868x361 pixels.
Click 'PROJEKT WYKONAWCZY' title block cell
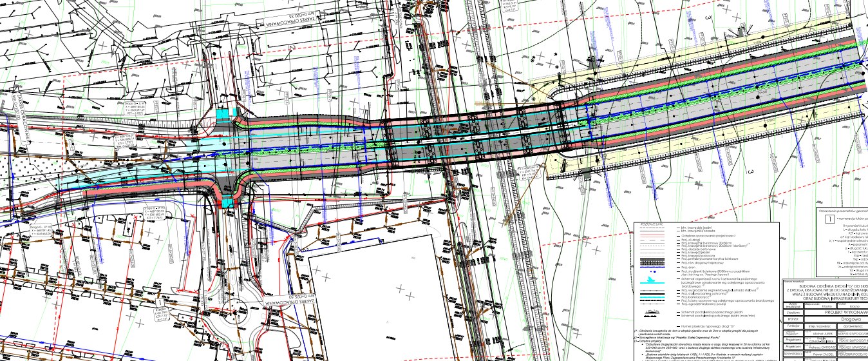click(836, 313)
